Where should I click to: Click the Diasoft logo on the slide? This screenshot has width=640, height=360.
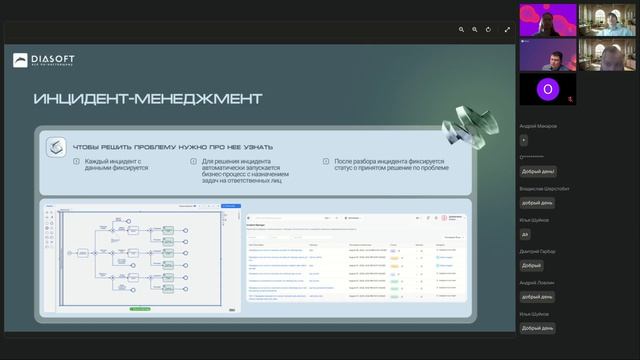click(x=44, y=60)
